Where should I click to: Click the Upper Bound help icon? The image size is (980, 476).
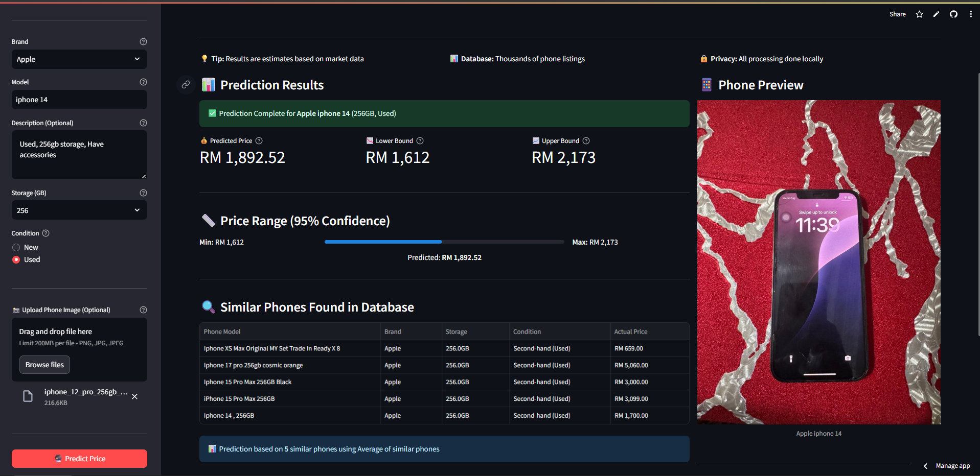pos(586,141)
